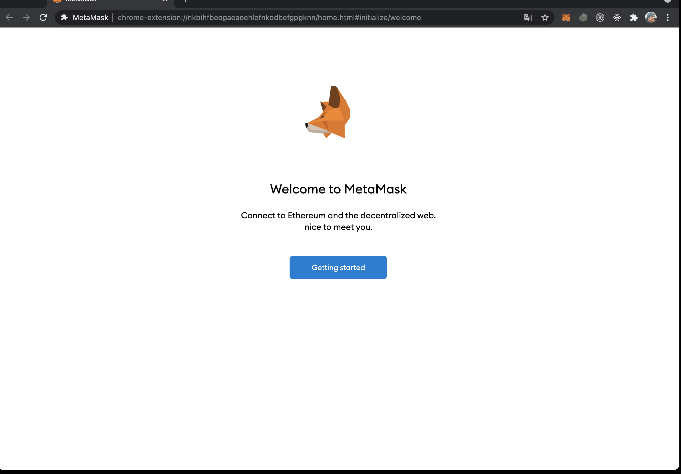Screen dimensions: 681x474
Task: Open the MetaMask fox extension icon in toolbar
Action: click(x=565, y=17)
